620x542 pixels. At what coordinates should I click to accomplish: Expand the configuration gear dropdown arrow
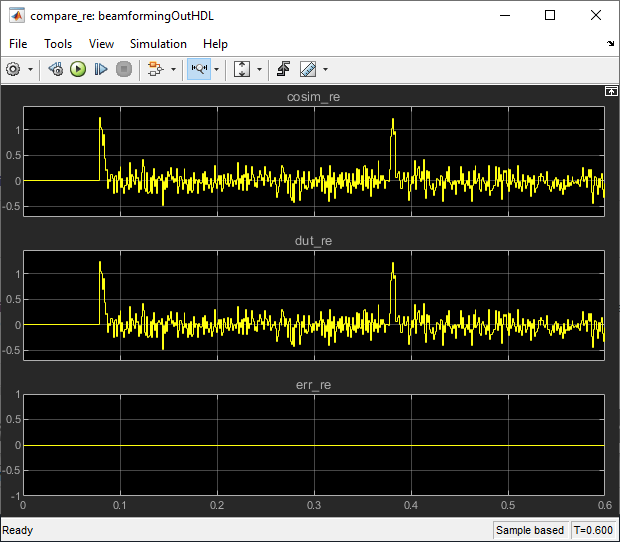30,69
